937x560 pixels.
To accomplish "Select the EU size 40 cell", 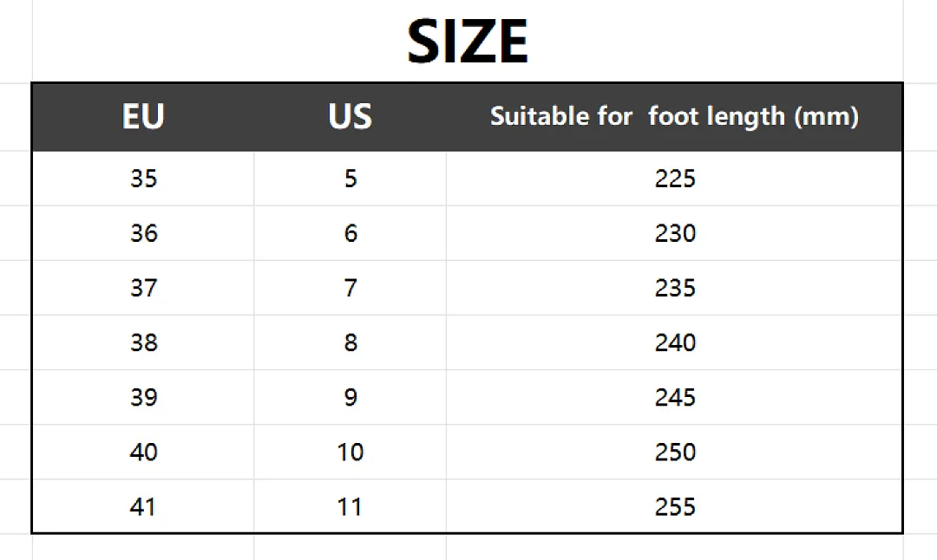I will pyautogui.click(x=143, y=453).
